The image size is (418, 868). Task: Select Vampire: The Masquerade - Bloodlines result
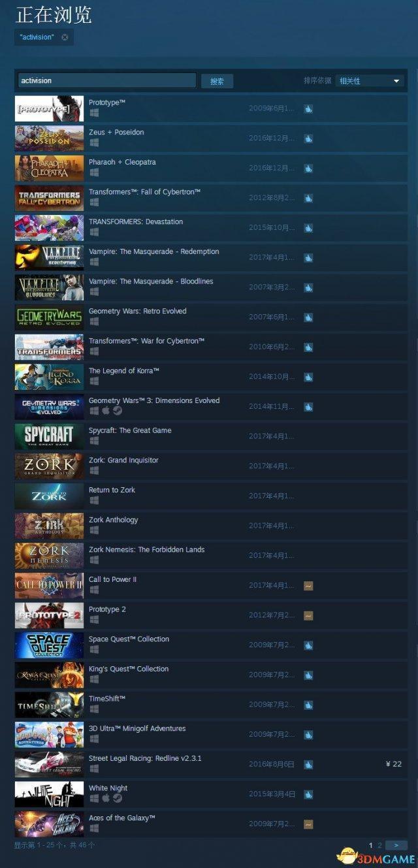(210, 287)
